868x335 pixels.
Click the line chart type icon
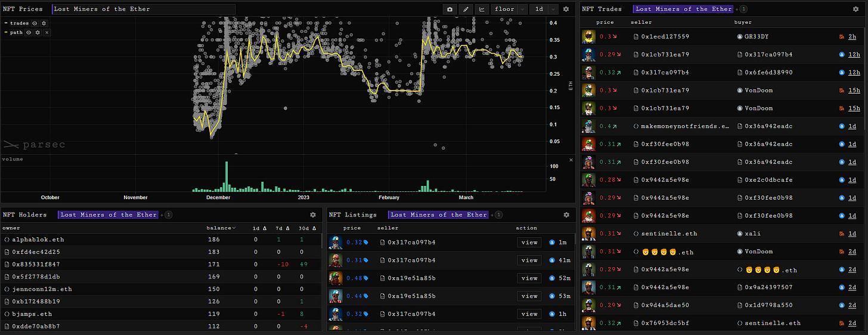[482, 9]
